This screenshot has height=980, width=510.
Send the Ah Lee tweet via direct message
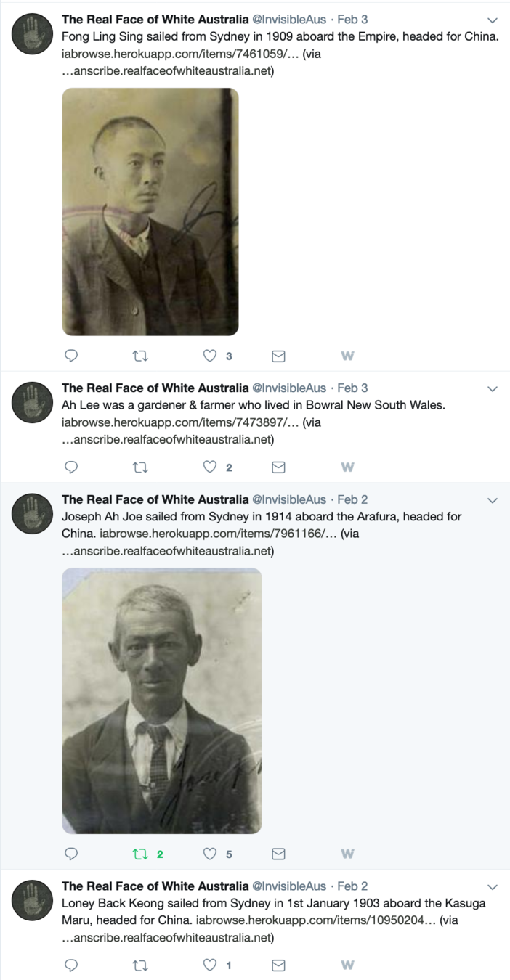tap(278, 467)
